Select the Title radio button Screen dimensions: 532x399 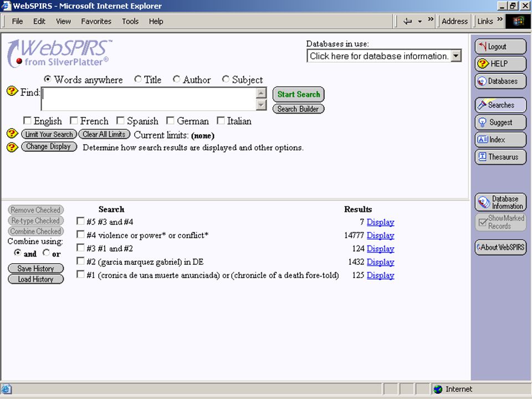[137, 79]
